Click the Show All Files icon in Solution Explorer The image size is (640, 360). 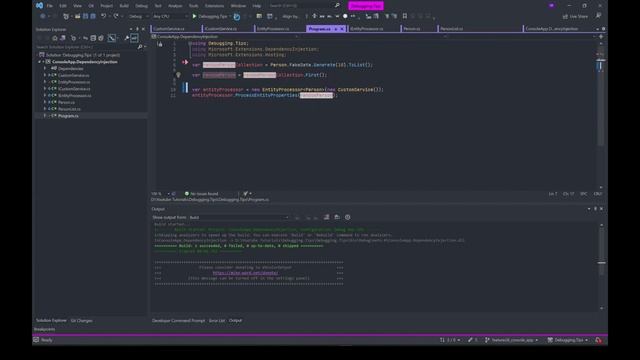(x=101, y=38)
